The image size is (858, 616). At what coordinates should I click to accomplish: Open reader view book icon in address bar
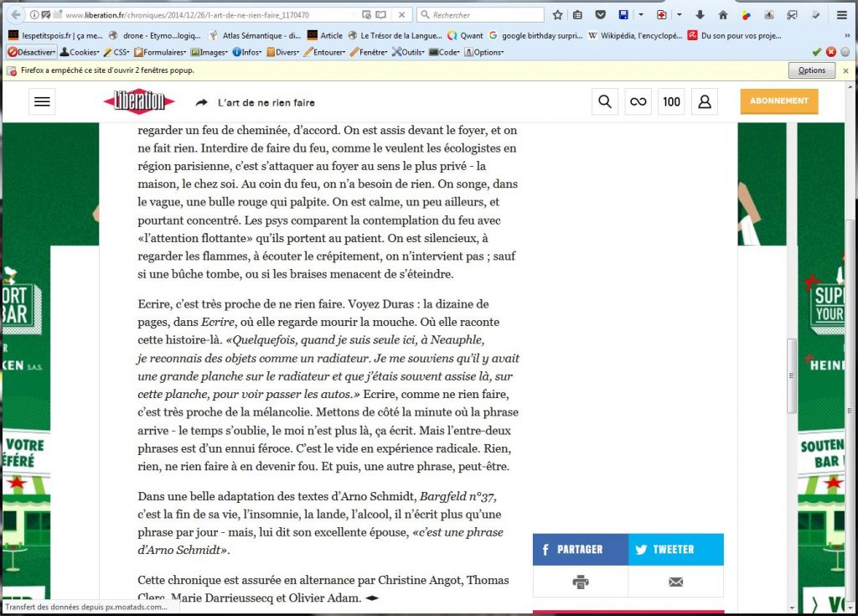coord(381,15)
